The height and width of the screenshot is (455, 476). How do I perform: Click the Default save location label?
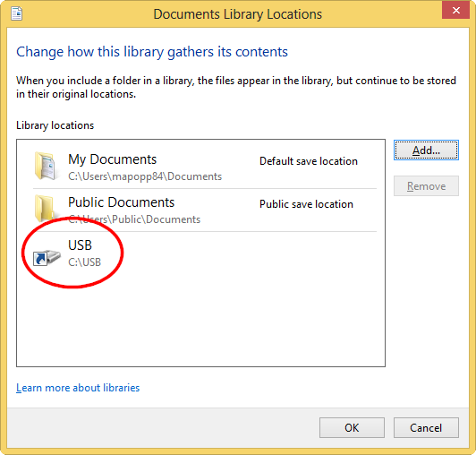[x=309, y=161]
